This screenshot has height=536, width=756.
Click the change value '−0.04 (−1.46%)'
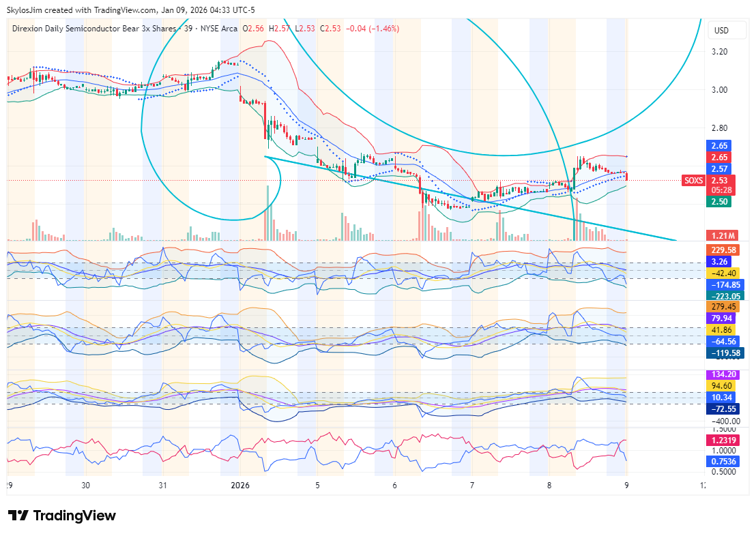click(373, 29)
